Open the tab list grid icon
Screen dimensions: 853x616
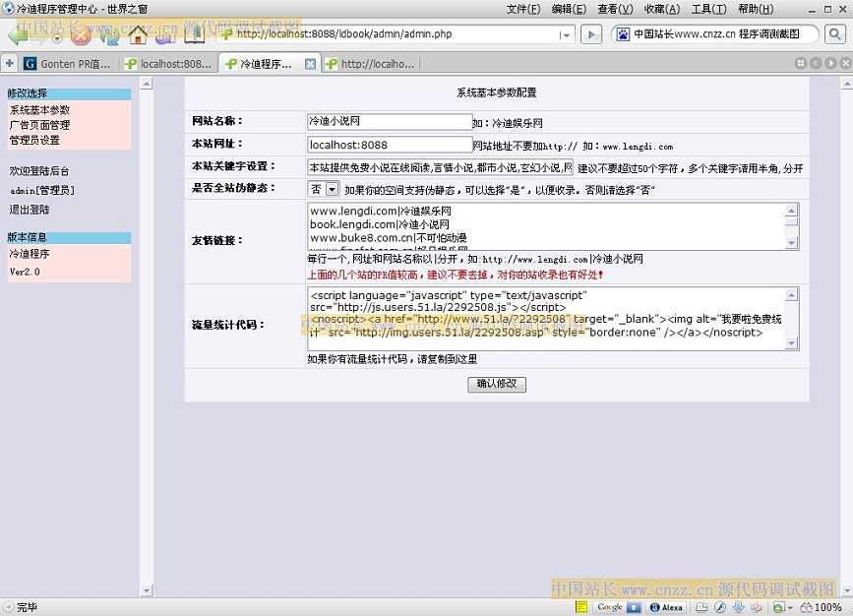tap(801, 63)
